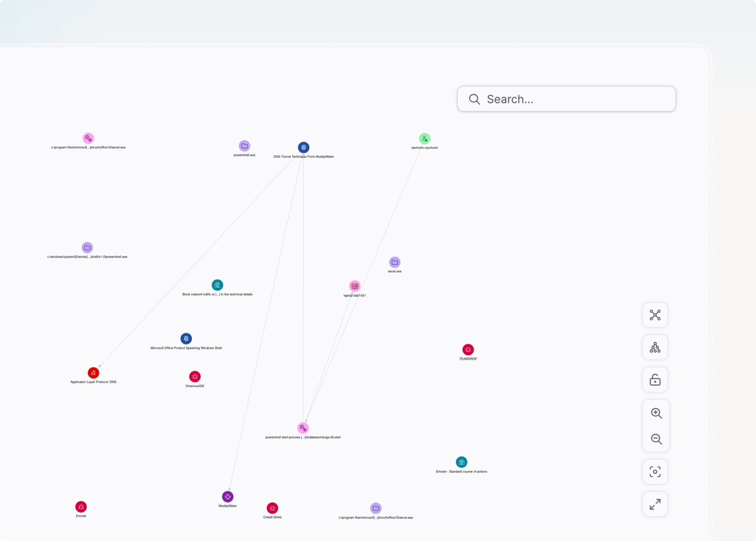Toggle the node lock padlock button
The width and height of the screenshot is (756, 541).
[655, 380]
